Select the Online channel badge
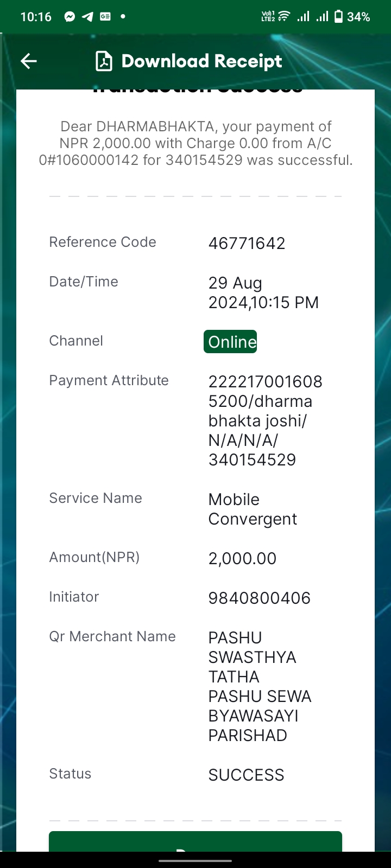Screen dimensions: 391x868 [230, 342]
